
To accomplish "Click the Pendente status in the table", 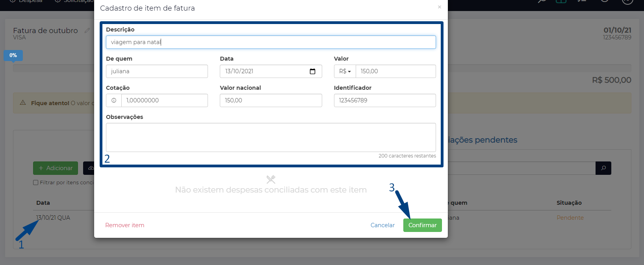I will coord(570,218).
